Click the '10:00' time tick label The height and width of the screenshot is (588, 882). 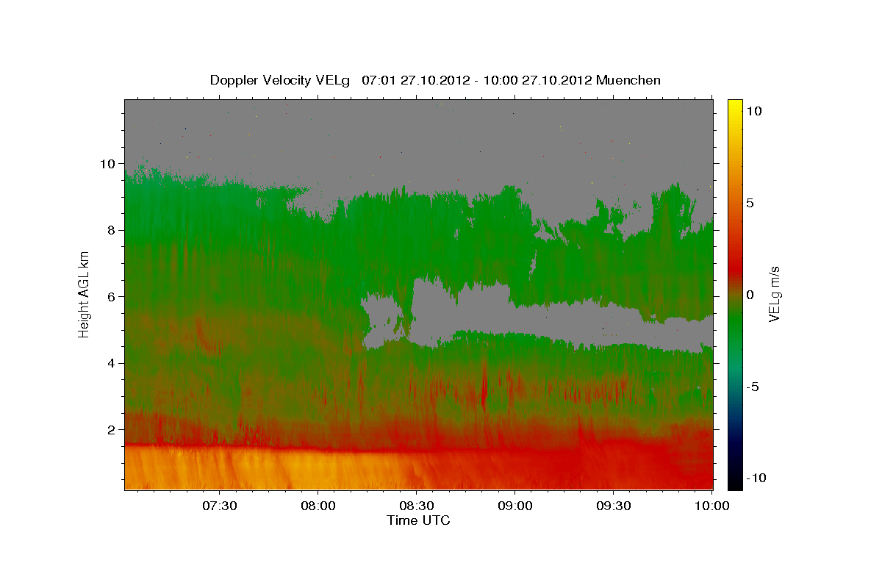(712, 506)
